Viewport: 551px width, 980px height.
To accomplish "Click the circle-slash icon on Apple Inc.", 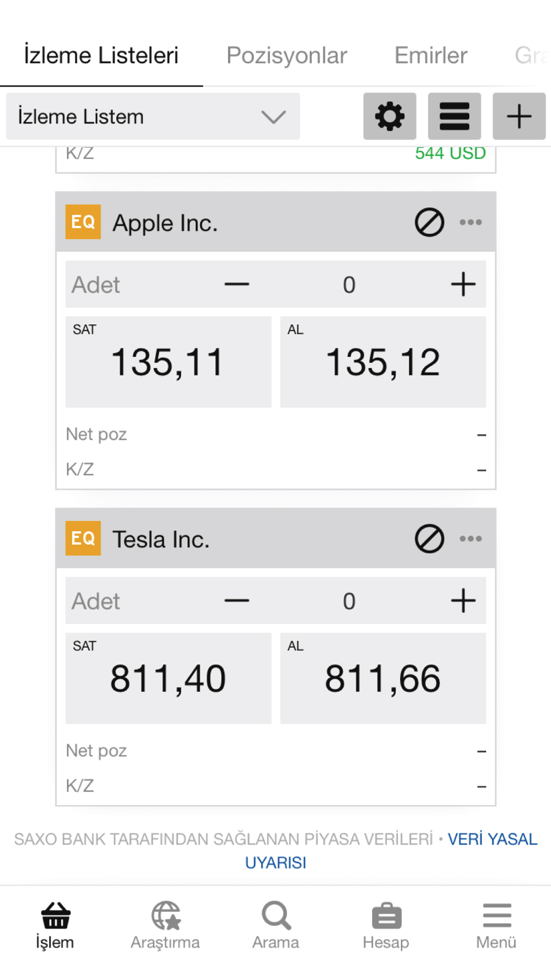I will pos(429,222).
